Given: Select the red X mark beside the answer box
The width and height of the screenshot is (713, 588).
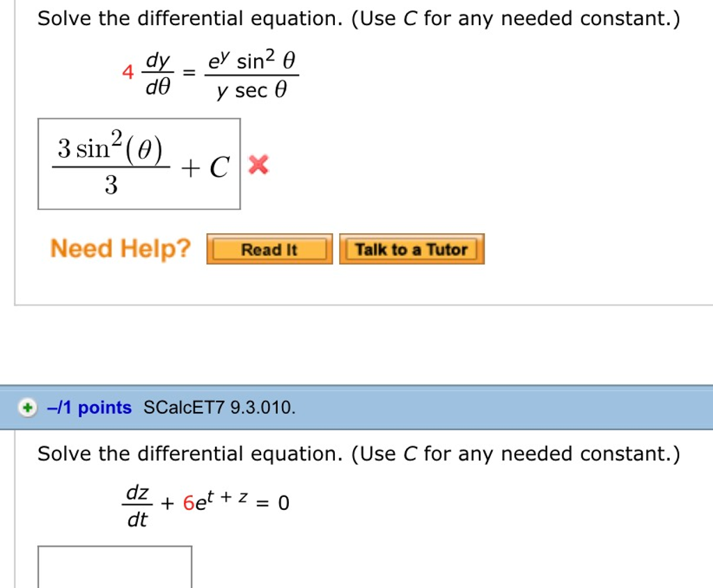Looking at the screenshot, I should (258, 165).
